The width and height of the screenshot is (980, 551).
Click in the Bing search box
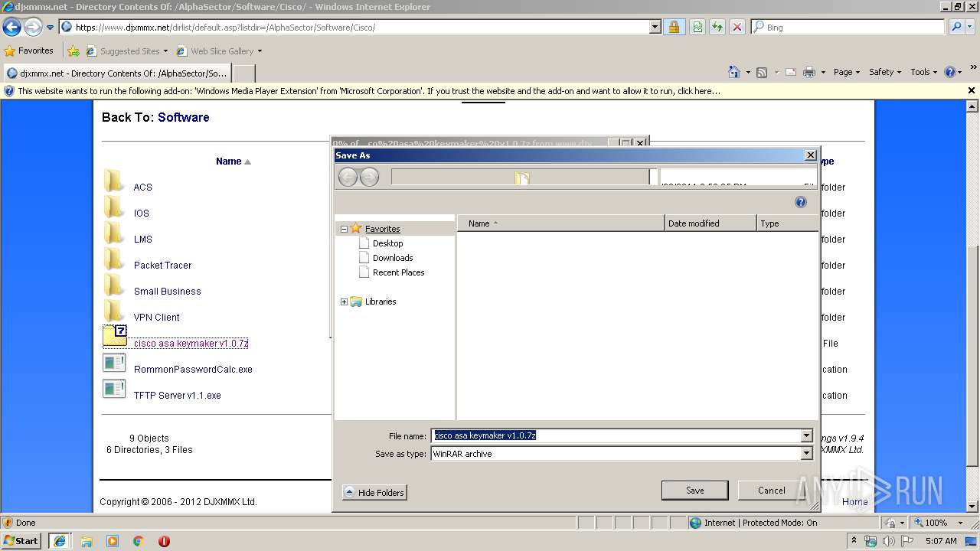point(848,27)
